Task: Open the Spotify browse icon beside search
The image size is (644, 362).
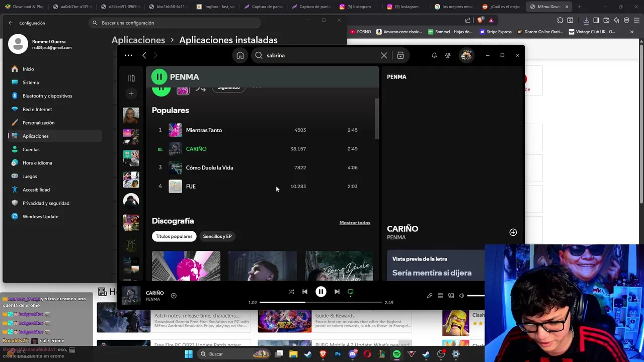Action: pyautogui.click(x=400, y=55)
